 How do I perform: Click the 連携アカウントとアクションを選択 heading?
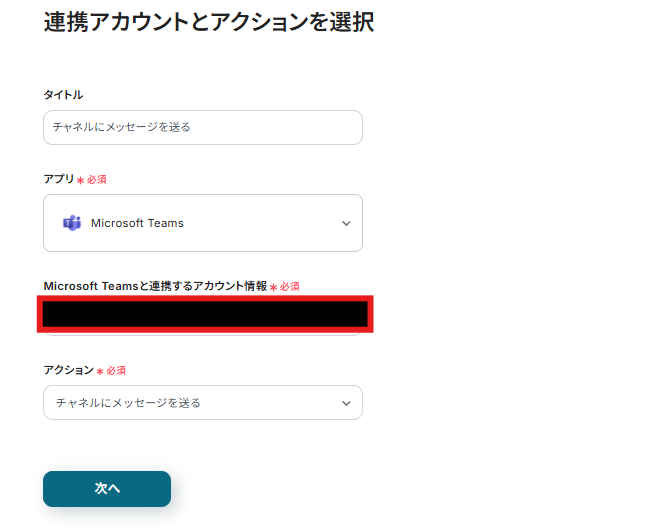click(x=209, y=22)
